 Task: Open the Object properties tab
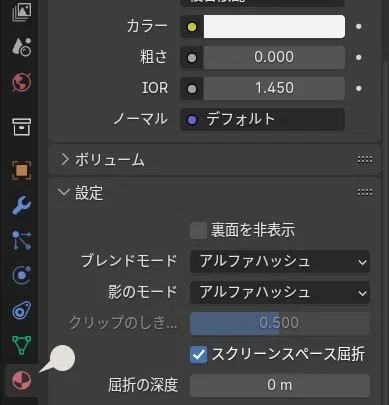22,170
